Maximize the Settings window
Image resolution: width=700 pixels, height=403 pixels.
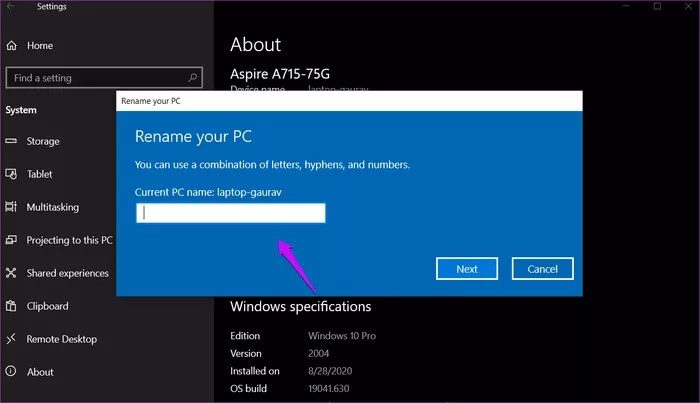pos(657,6)
